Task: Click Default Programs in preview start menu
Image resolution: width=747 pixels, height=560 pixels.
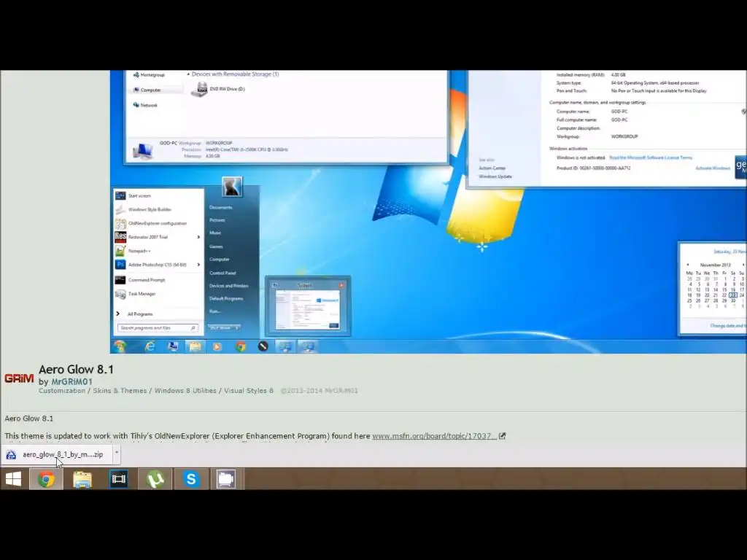Action: [226, 298]
